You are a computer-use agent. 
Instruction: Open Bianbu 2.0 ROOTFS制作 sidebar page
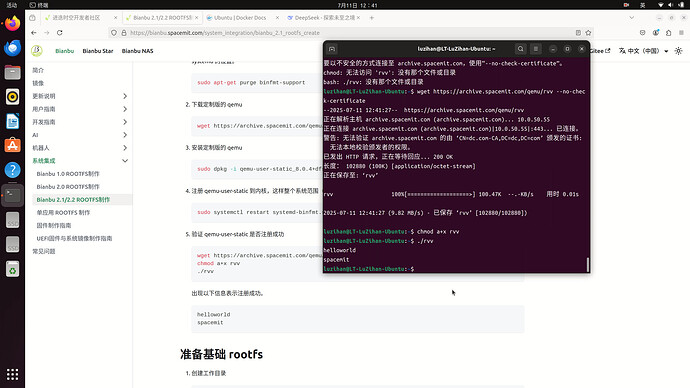click(x=68, y=187)
